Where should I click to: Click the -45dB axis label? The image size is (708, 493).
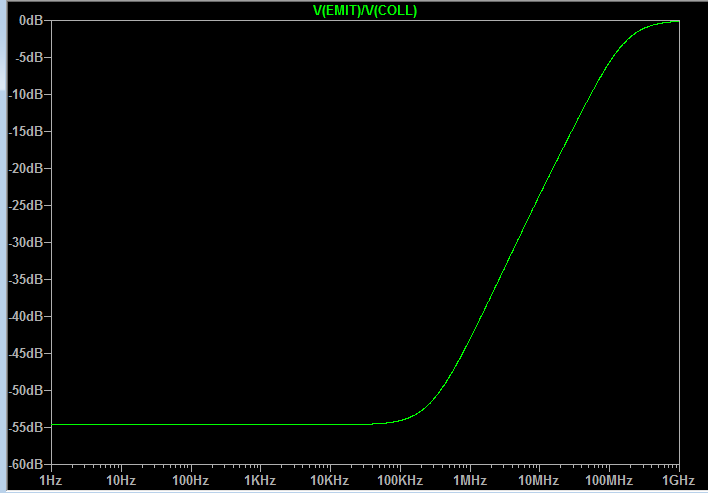pyautogui.click(x=26, y=353)
